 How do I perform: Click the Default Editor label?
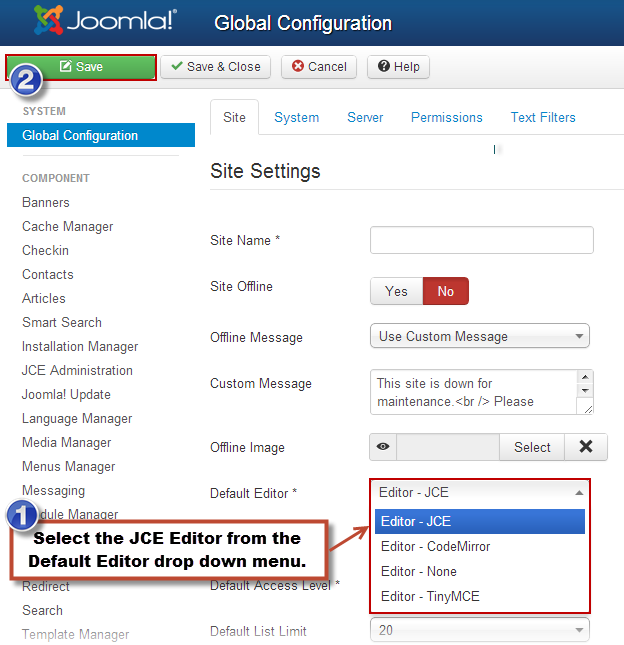(253, 493)
